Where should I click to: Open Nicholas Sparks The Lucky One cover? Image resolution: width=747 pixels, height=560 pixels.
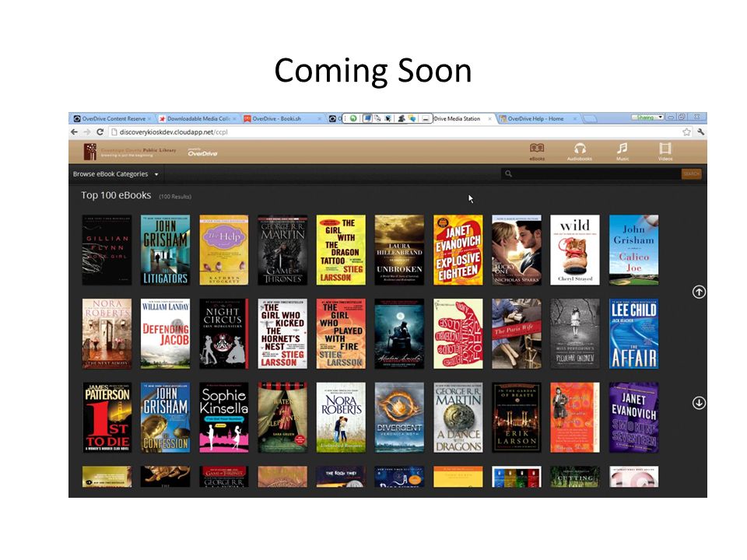517,250
